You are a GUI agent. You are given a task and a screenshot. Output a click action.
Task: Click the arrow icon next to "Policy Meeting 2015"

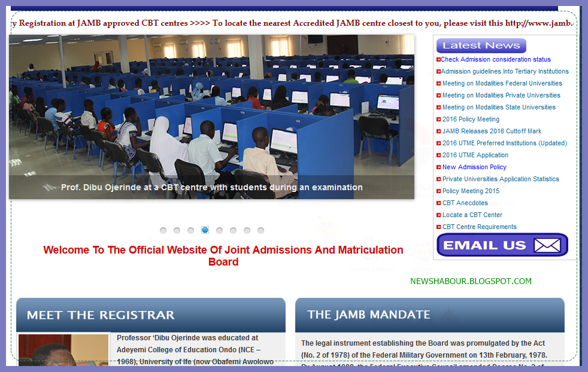click(438, 191)
